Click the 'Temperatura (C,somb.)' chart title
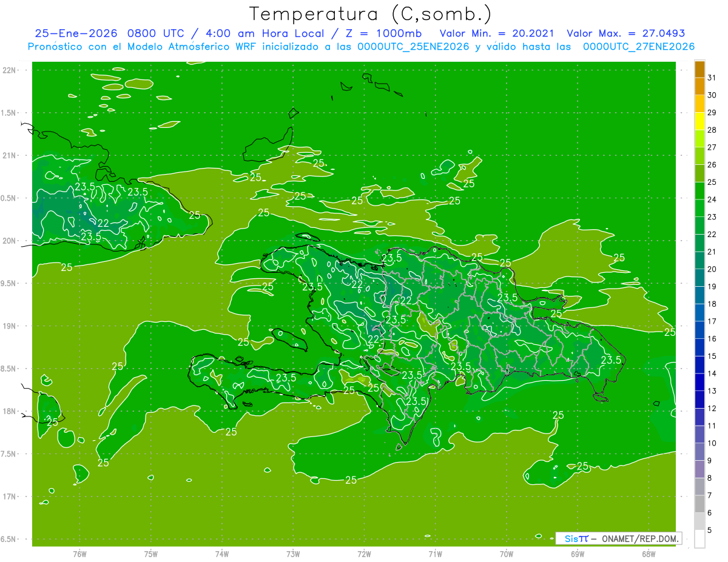728x562 pixels. [371, 14]
